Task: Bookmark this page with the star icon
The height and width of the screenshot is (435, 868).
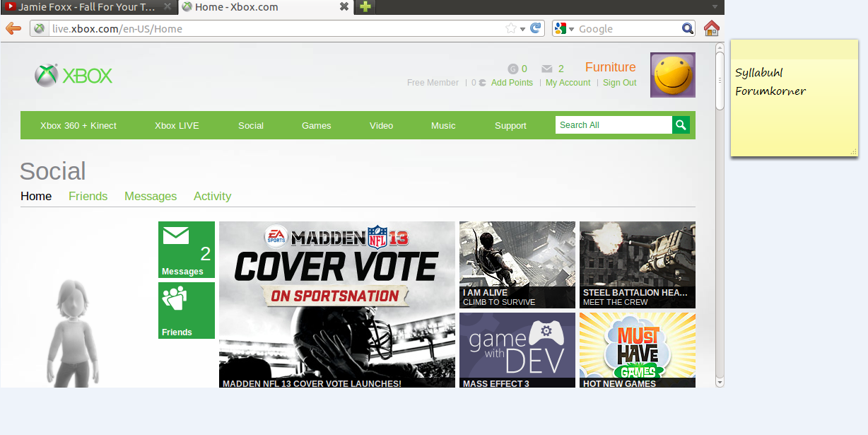Action: click(511, 28)
